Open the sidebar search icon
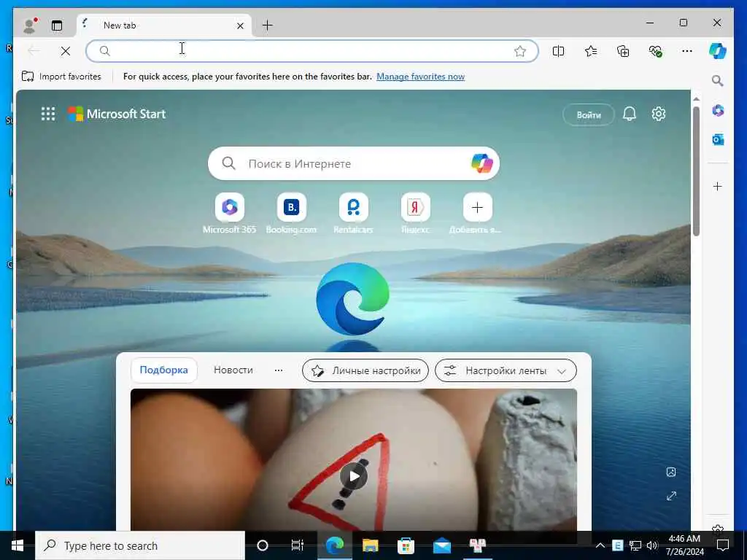 point(718,81)
